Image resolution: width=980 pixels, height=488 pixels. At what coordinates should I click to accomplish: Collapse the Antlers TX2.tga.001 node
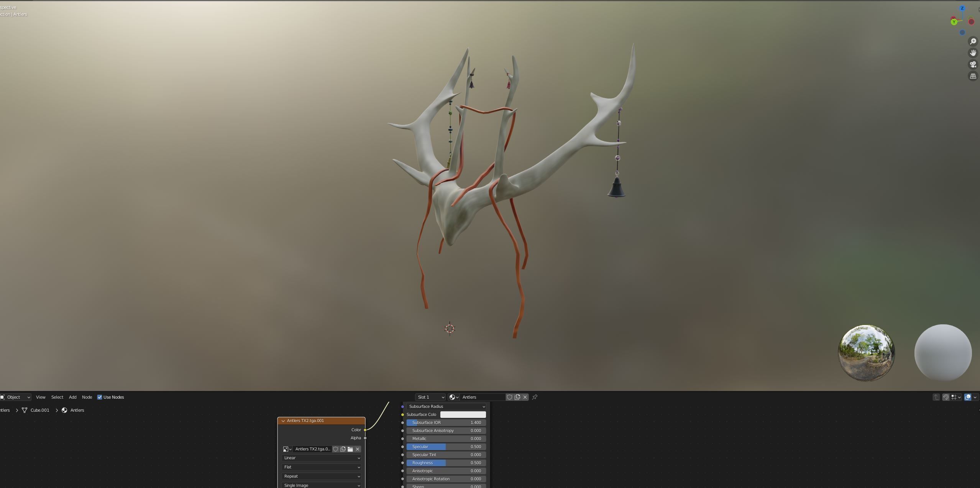(x=283, y=421)
